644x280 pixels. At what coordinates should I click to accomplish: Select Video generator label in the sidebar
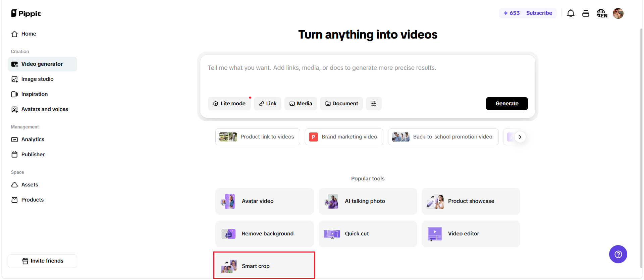point(42,64)
